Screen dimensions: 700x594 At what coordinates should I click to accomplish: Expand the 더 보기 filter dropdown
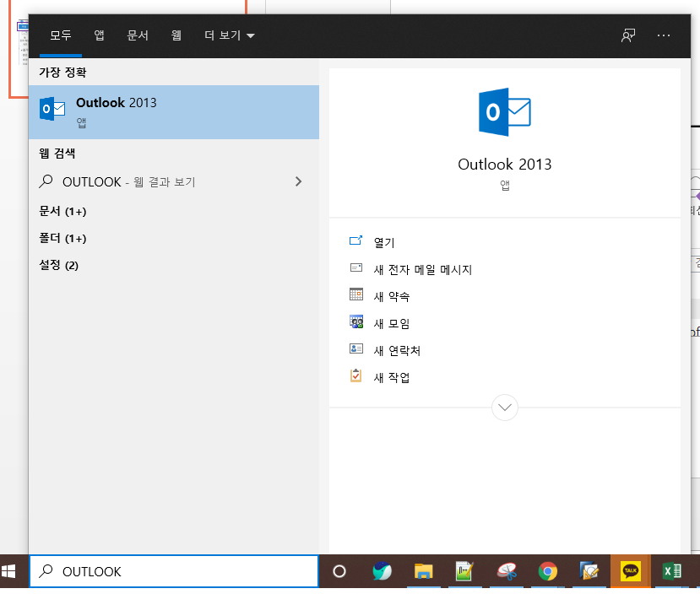pos(230,35)
